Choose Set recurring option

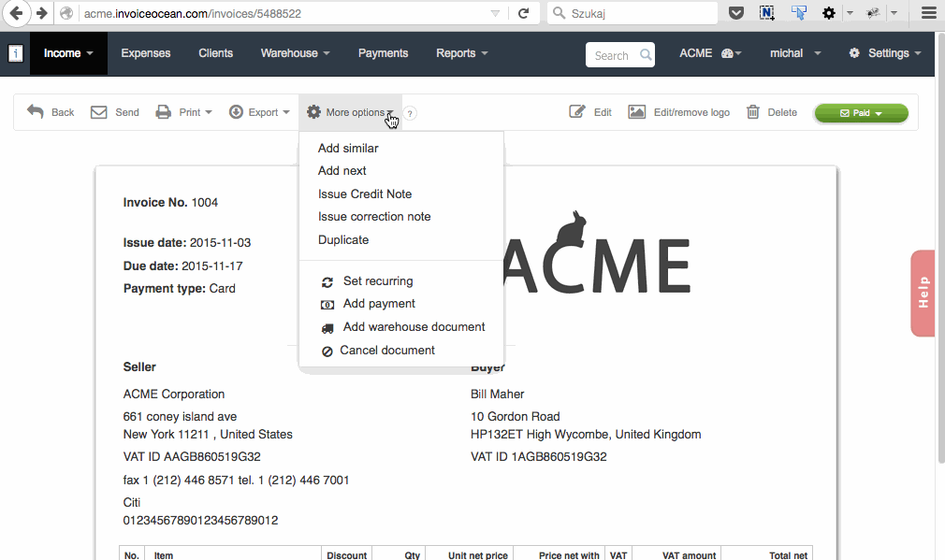(x=377, y=281)
